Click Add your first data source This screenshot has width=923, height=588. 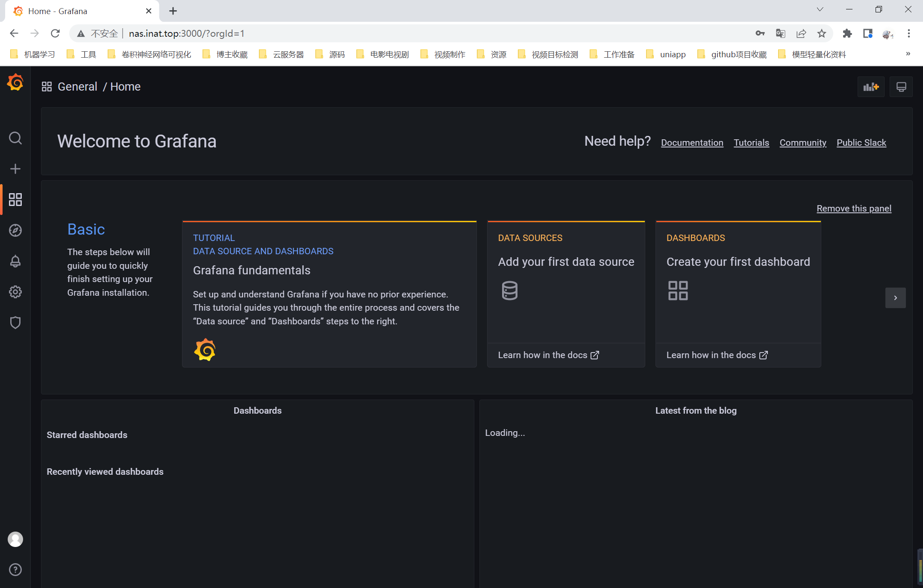point(566,262)
